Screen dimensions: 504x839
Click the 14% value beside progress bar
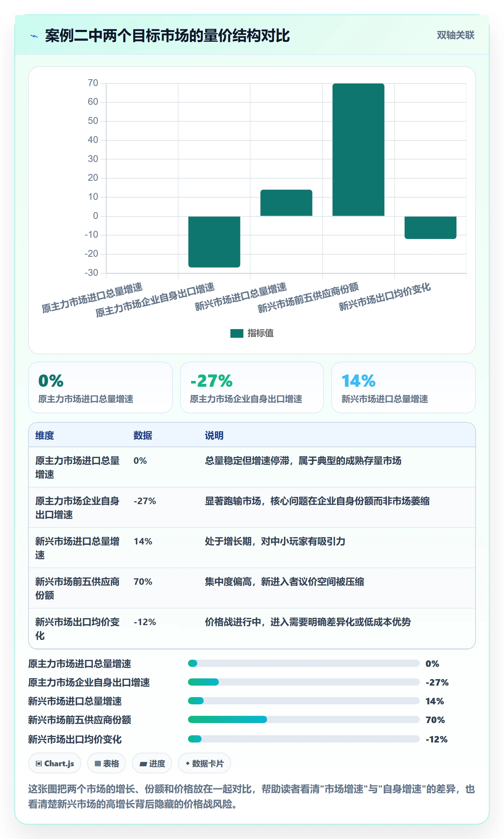[x=435, y=701]
